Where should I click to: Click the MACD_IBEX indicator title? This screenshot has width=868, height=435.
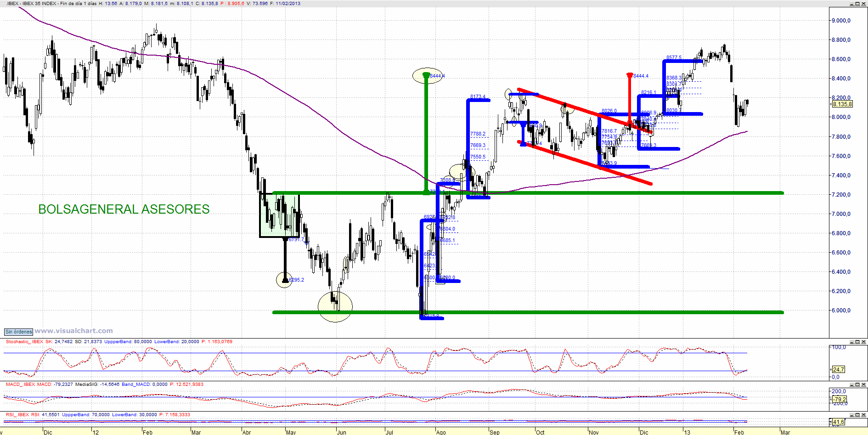(20, 384)
